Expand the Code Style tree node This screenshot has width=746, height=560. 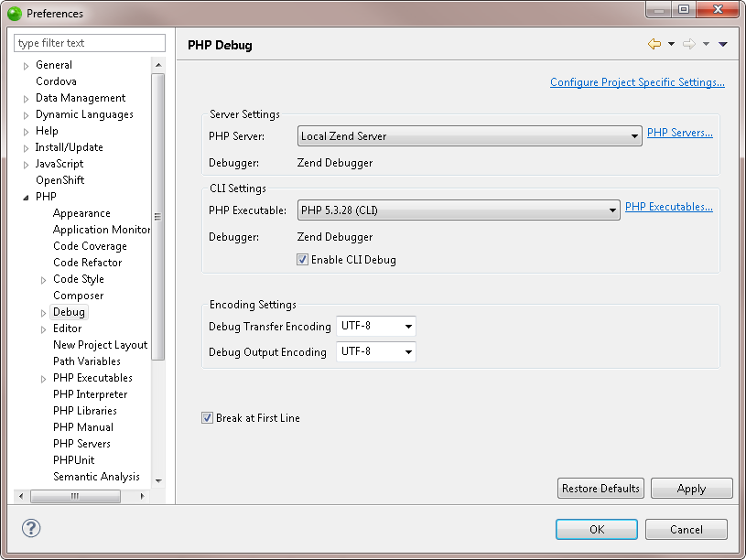click(43, 280)
